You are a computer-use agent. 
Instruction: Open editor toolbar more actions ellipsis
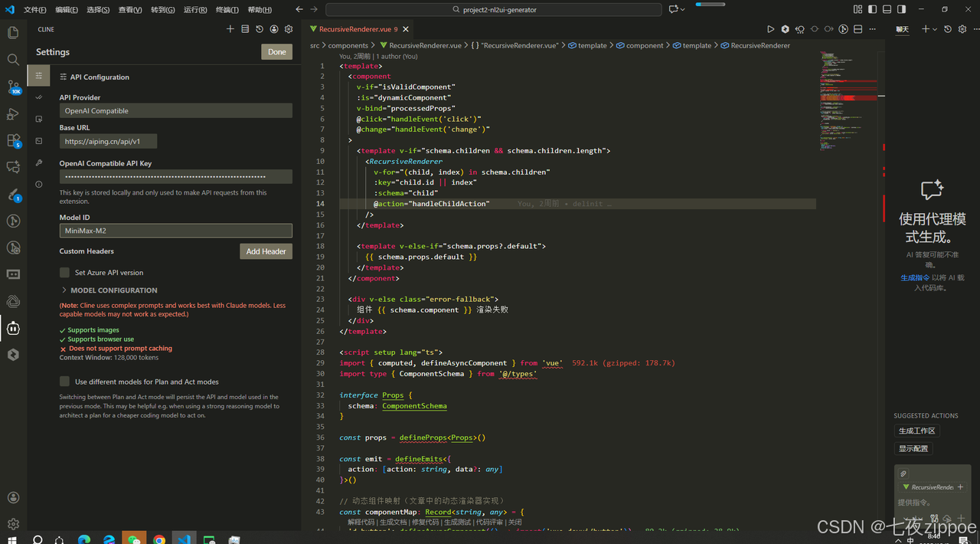[873, 29]
